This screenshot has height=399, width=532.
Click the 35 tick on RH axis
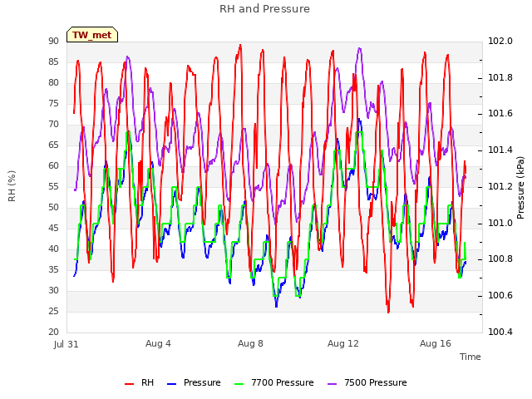[53, 269]
